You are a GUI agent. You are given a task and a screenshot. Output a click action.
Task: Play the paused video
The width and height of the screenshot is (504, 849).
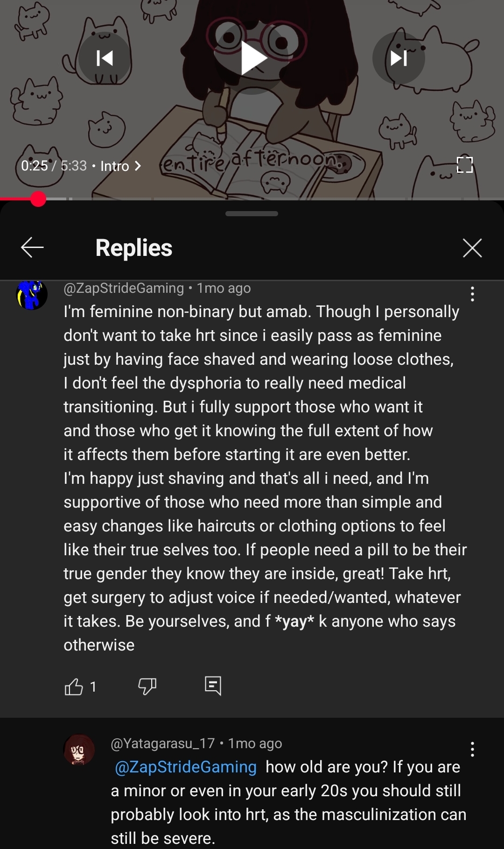252,58
